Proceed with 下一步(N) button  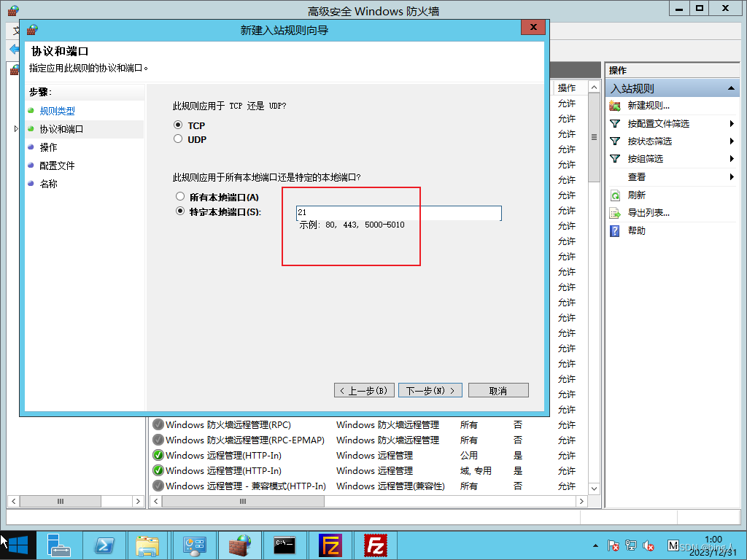pyautogui.click(x=430, y=391)
